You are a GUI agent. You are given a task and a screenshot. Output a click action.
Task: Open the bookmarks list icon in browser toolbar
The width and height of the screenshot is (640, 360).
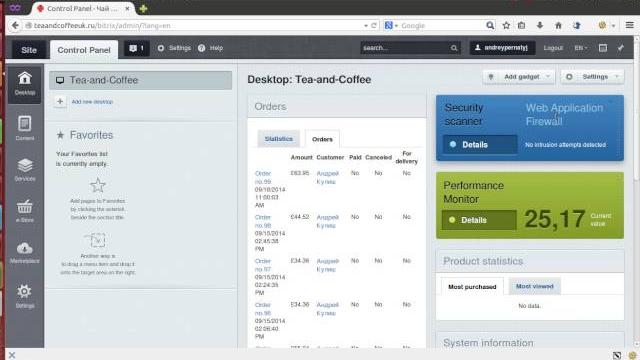[x=522, y=25]
